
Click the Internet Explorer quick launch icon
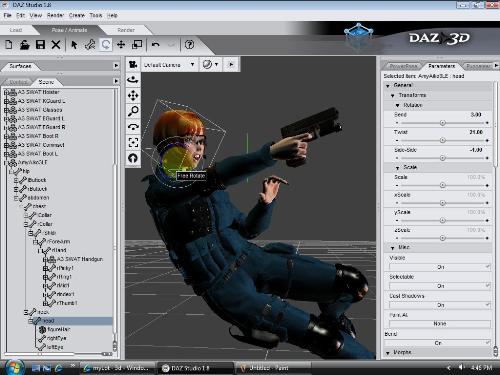tap(59, 368)
